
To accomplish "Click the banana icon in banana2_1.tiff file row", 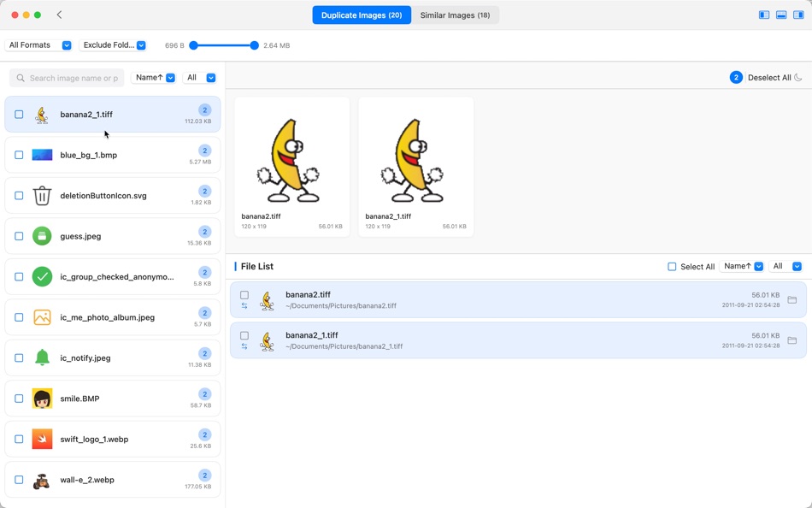I will point(267,340).
